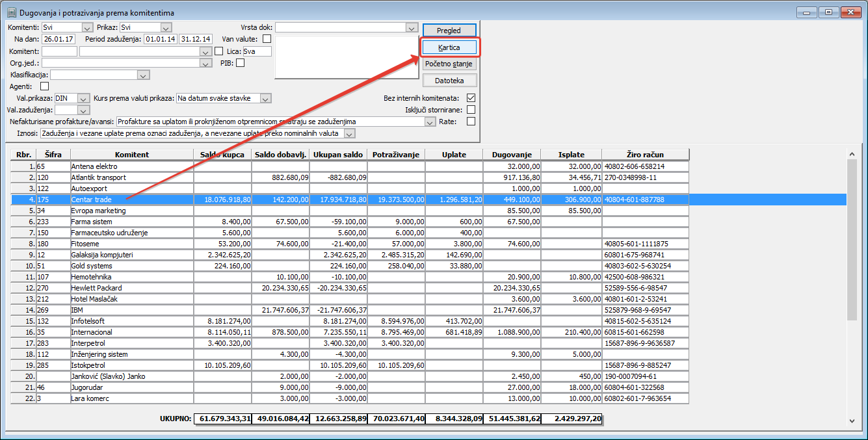Viewport: 868px width, 440px height.
Task: Sort by the Komitent column header
Action: [132, 155]
